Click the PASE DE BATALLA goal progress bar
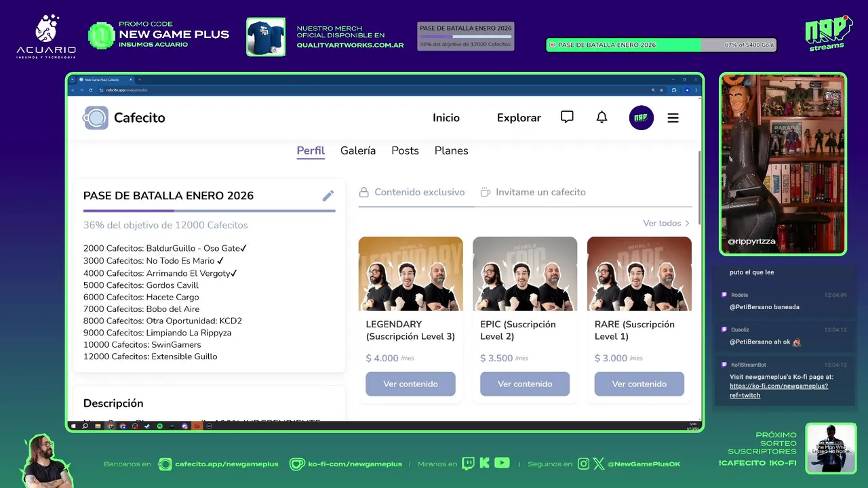Screen dimensions: 868x488 click(210, 211)
